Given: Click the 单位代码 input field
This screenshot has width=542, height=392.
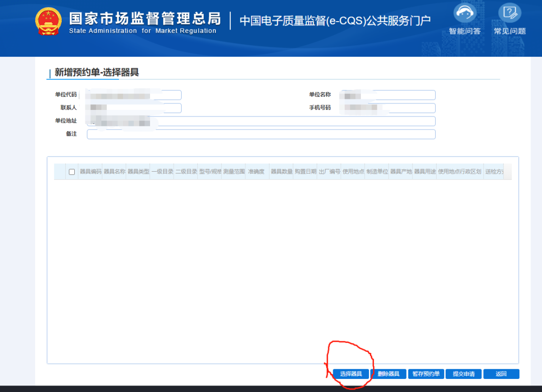Looking at the screenshot, I should pos(133,95).
